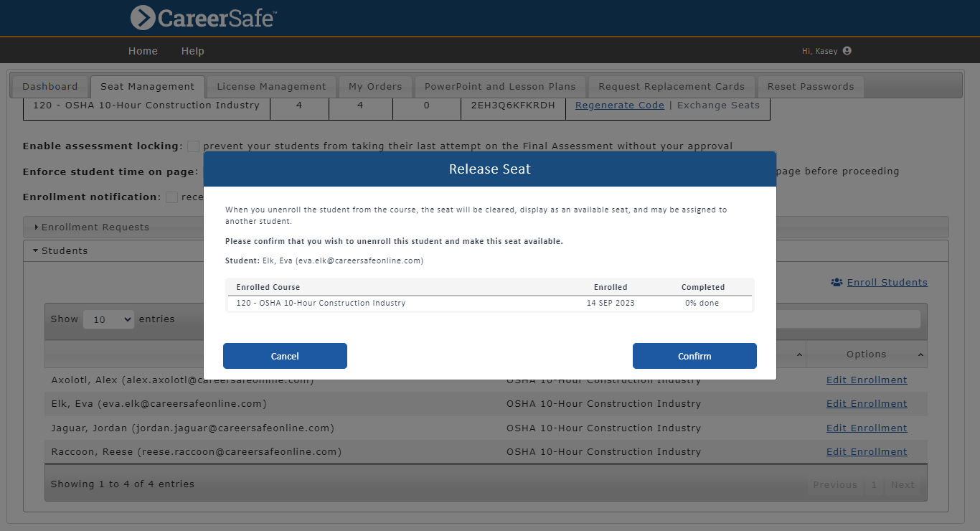The height and width of the screenshot is (531, 980).
Task: Click the Regenerate Code link
Action: 619,105
